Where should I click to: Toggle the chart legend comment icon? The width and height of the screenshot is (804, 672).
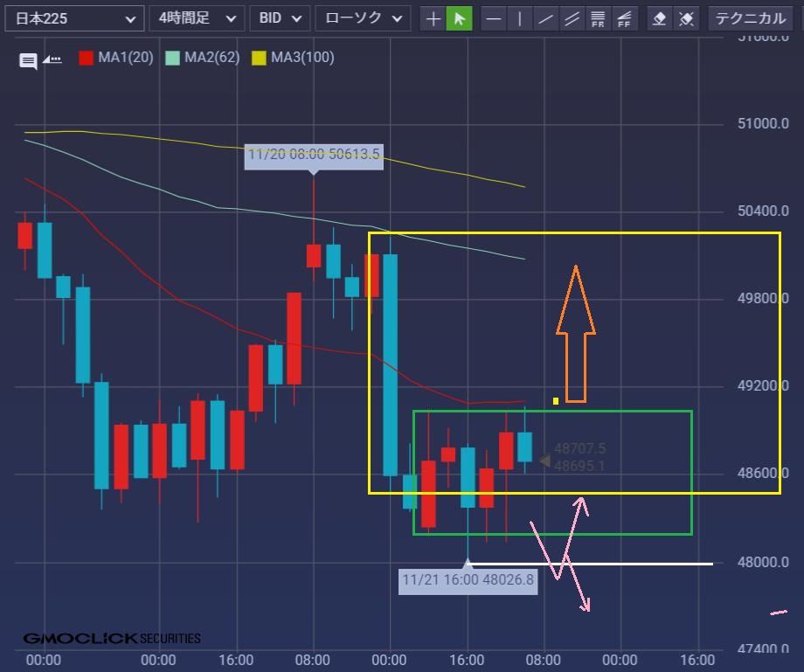tap(28, 60)
